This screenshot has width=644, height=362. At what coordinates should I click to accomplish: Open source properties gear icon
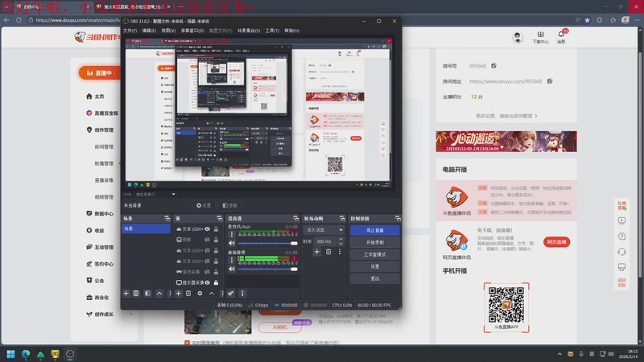coord(200,294)
